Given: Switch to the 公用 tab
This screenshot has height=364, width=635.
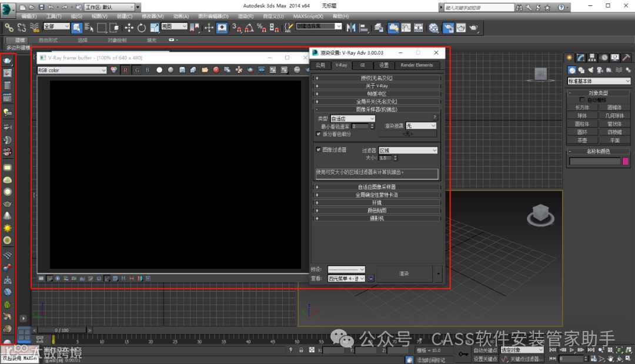Looking at the screenshot, I should [x=320, y=65].
